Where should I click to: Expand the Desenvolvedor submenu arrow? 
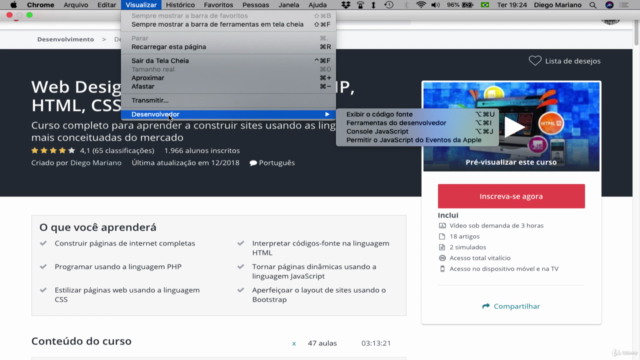(x=327, y=114)
